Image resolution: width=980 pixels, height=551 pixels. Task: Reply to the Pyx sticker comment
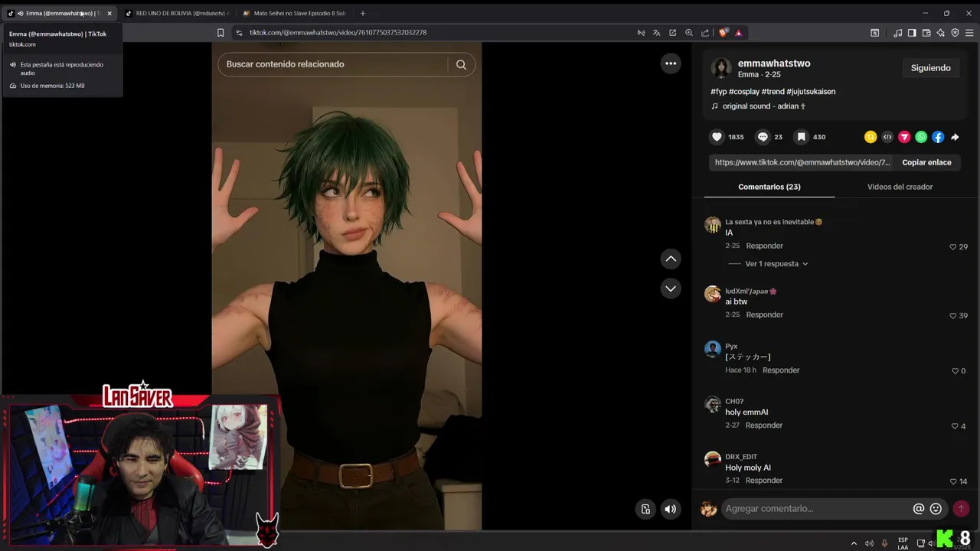point(781,370)
